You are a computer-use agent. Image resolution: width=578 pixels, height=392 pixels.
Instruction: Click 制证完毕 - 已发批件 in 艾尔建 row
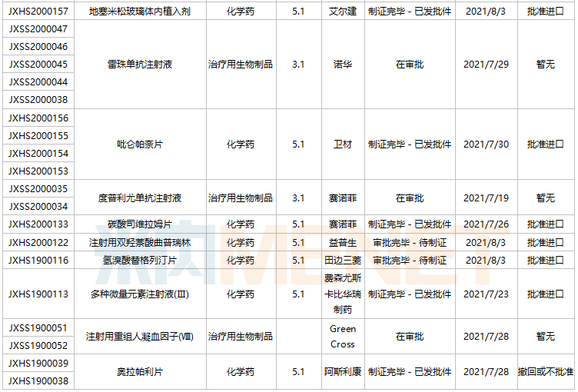pyautogui.click(x=410, y=11)
